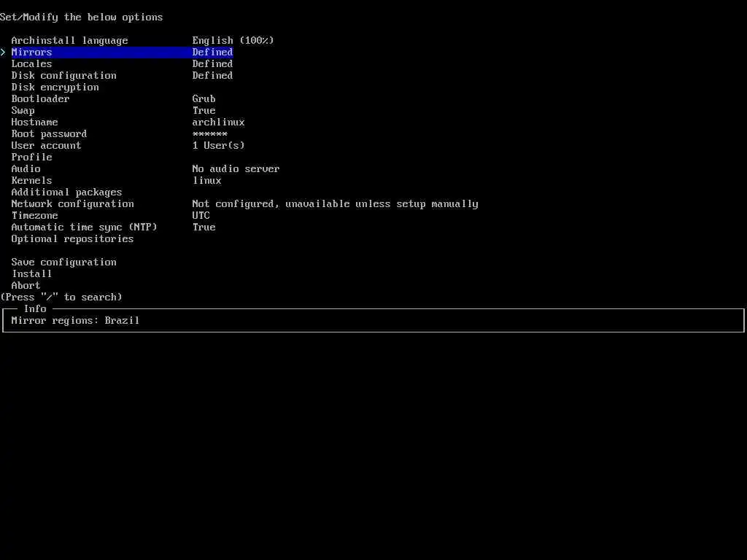Select the Install action
747x560 pixels.
32,274
